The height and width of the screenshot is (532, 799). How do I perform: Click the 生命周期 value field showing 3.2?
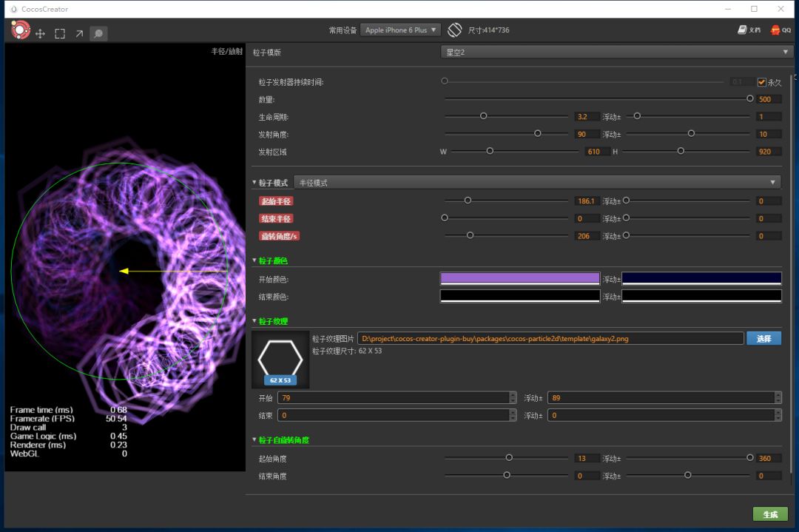[x=586, y=117]
